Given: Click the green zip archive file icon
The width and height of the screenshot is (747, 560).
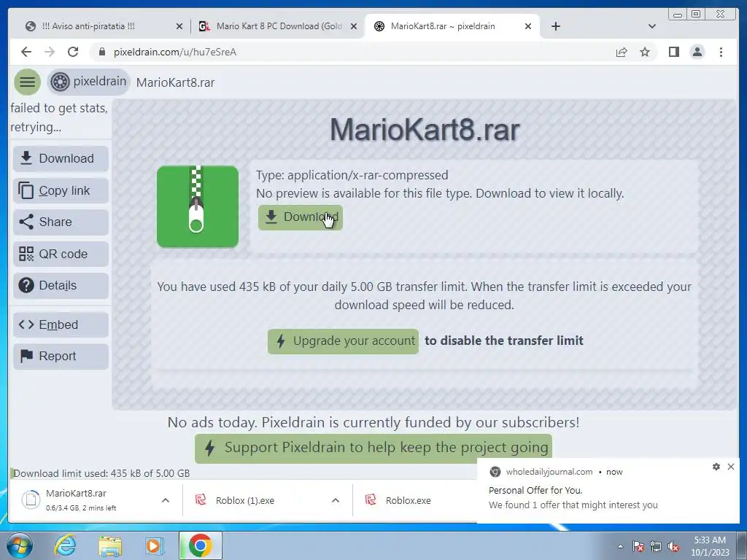Looking at the screenshot, I should coord(198,206).
